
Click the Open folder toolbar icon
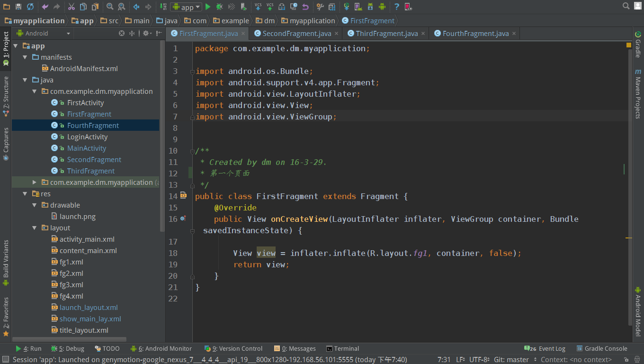[6, 7]
